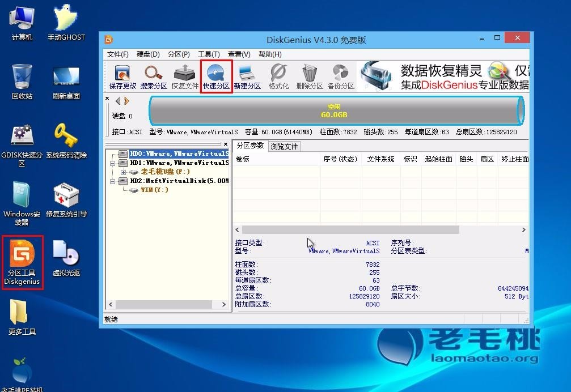The height and width of the screenshot is (392, 571).
Task: Click the 删除分区 (Delete Partition) toolbar icon
Action: [x=309, y=77]
